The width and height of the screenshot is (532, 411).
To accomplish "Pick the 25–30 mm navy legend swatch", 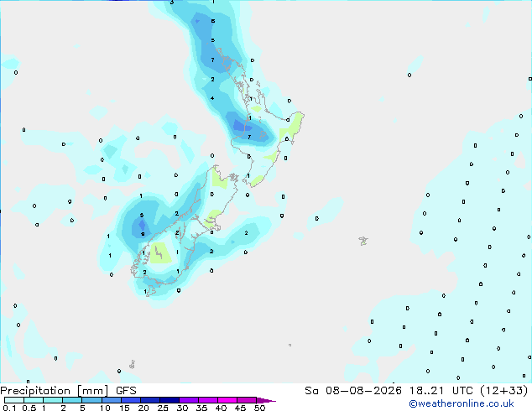I will (x=170, y=400).
